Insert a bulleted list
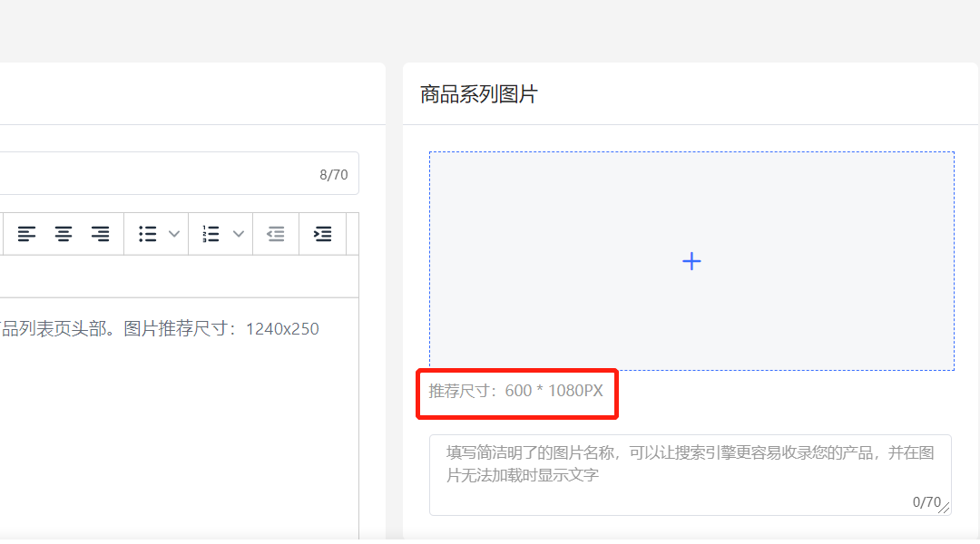Viewport: 980px width, 544px height. [x=147, y=234]
